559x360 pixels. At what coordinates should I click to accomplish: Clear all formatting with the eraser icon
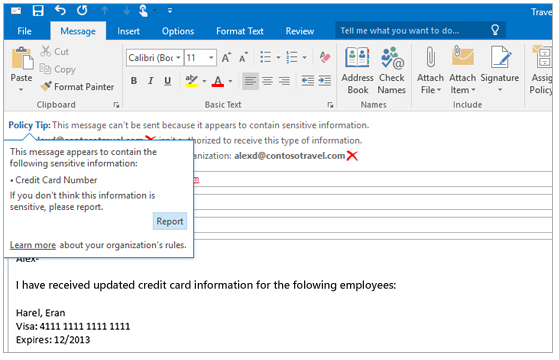(x=325, y=57)
